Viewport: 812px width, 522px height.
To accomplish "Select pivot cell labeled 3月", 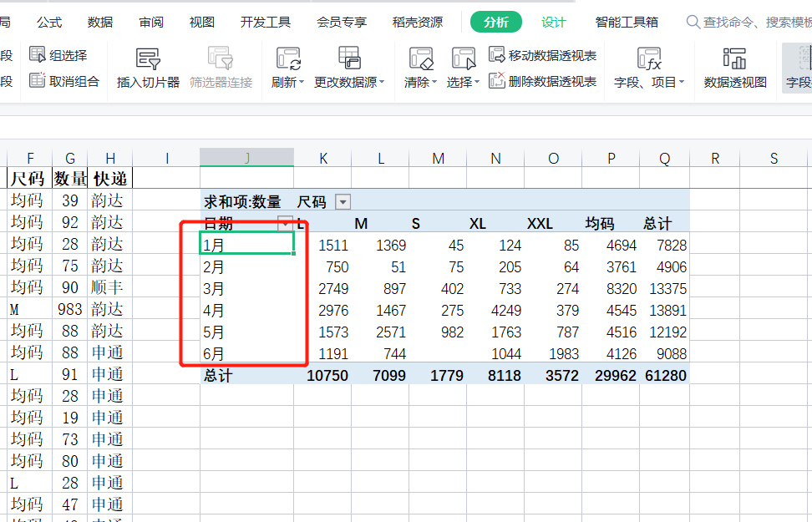I will (x=247, y=289).
